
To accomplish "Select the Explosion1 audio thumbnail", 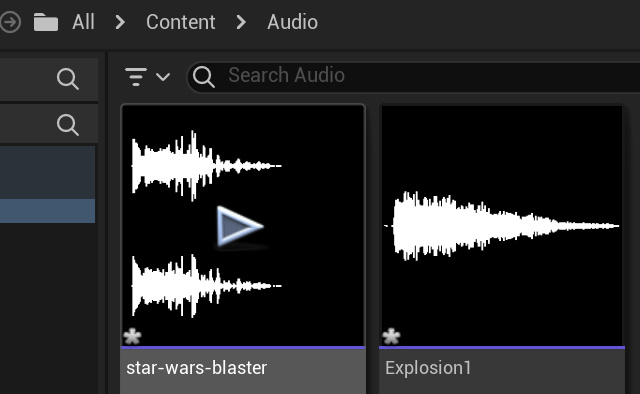I will (x=502, y=225).
